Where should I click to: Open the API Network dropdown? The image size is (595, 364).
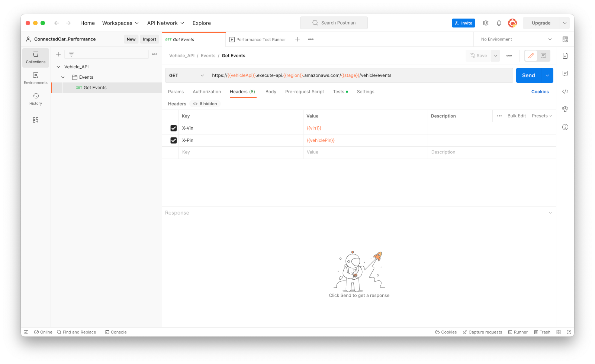click(165, 23)
